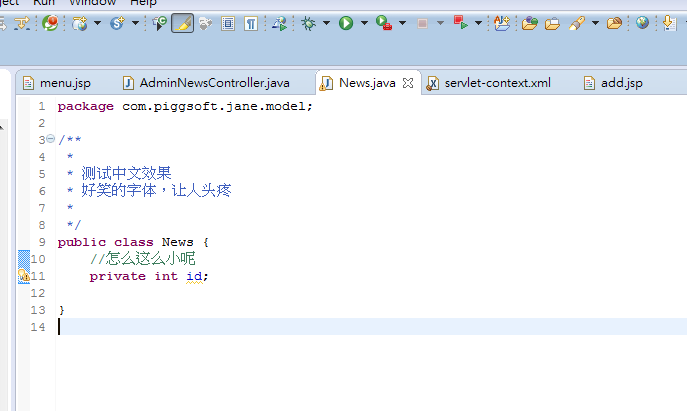Open the Window menu
The image size is (687, 411).
coord(92,3)
